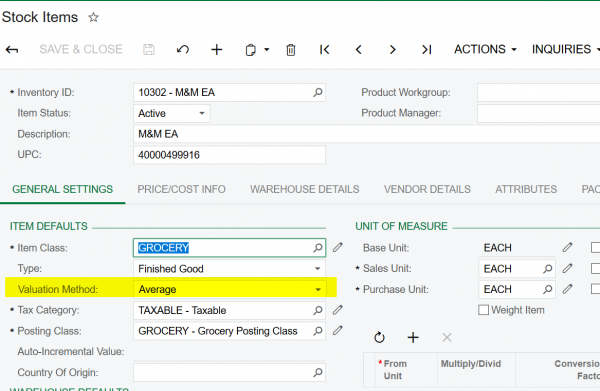Search Country Of Origin magnifier icon

click(318, 372)
